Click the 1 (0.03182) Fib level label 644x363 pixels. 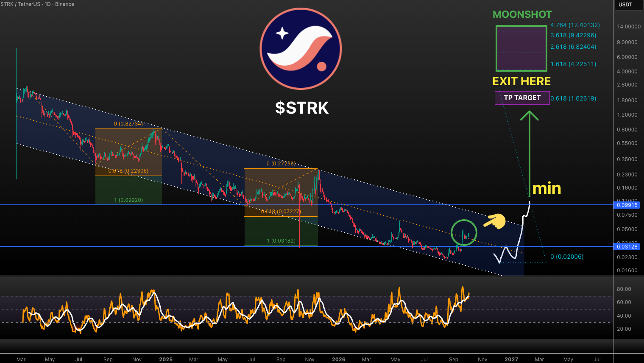tap(281, 241)
